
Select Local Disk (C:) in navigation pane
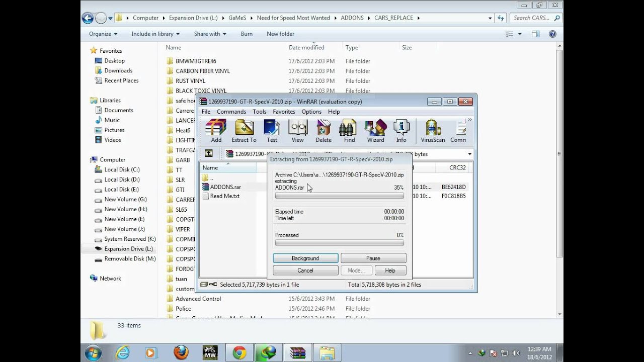pyautogui.click(x=122, y=170)
